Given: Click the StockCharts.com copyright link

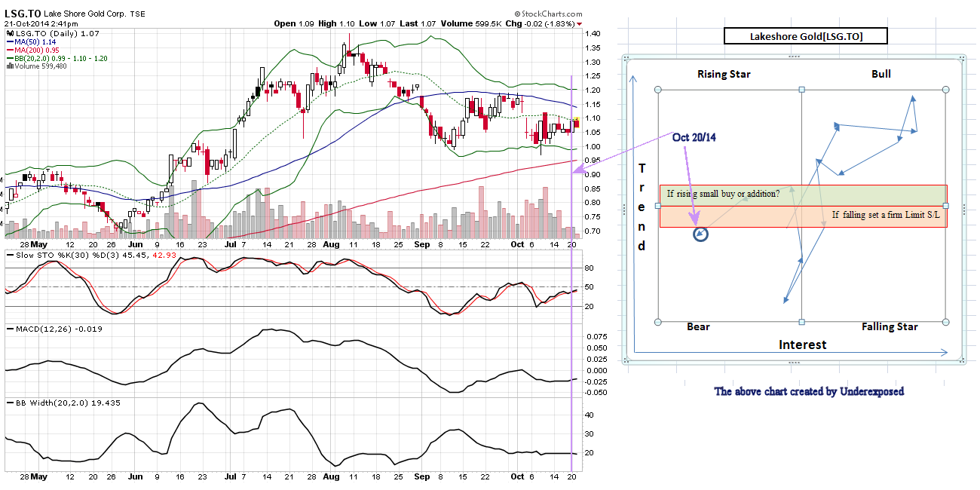Looking at the screenshot, I should (x=550, y=14).
